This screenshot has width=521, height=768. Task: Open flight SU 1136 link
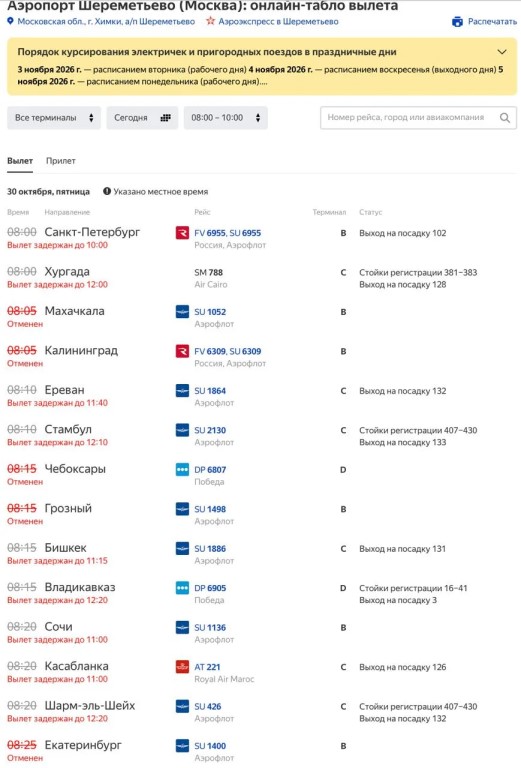210,628
